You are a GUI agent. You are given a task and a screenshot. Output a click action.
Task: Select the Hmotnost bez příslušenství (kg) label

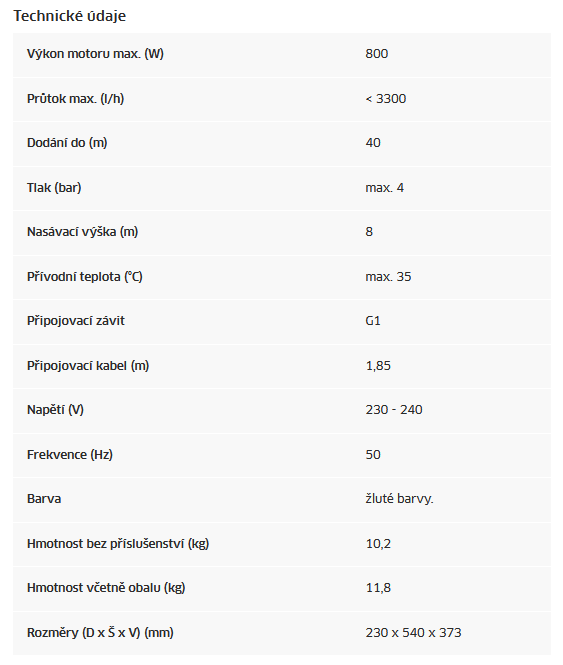tap(118, 544)
